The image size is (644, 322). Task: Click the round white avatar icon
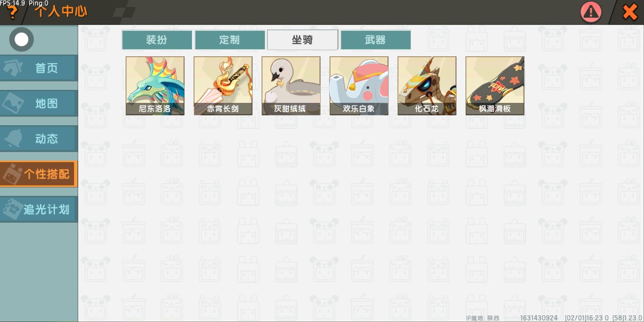(x=21, y=39)
